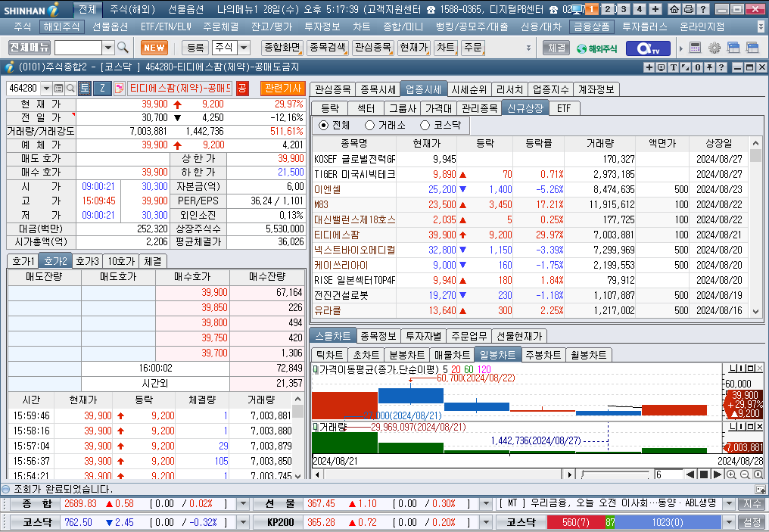This screenshot has width=769, height=532.
Task: Click the chart period slider track
Action: (615, 474)
